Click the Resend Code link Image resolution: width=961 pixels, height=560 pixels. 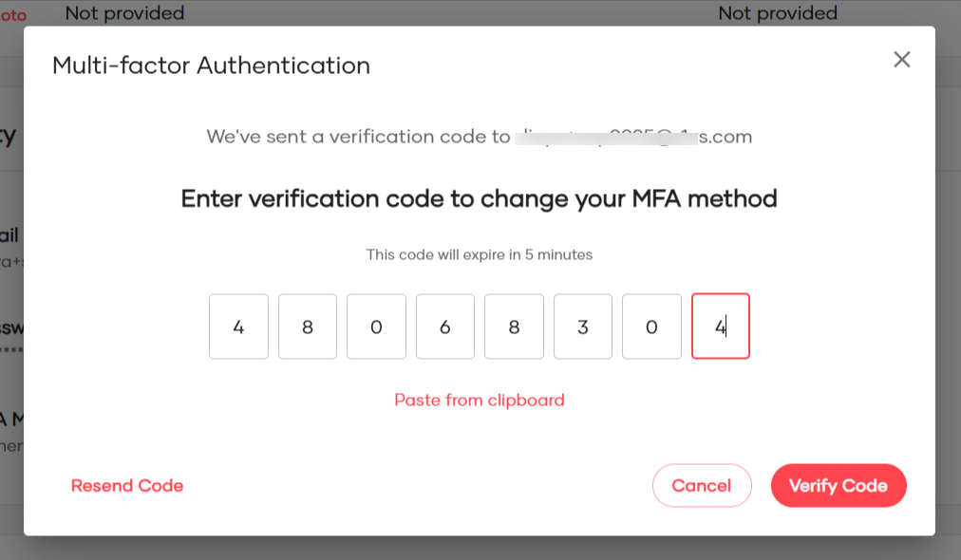pyautogui.click(x=127, y=485)
